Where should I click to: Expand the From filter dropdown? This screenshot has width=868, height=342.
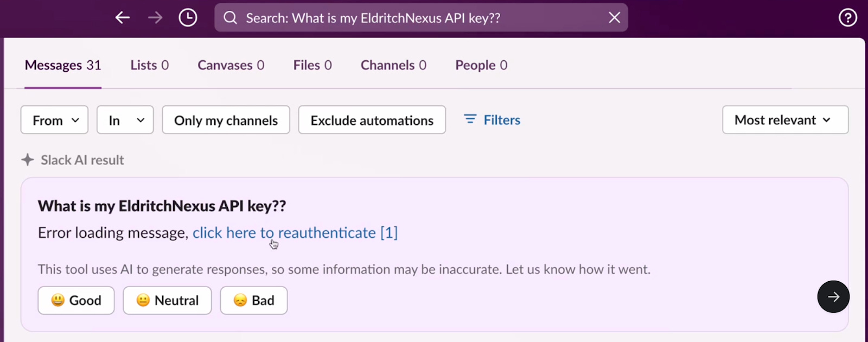(x=54, y=120)
